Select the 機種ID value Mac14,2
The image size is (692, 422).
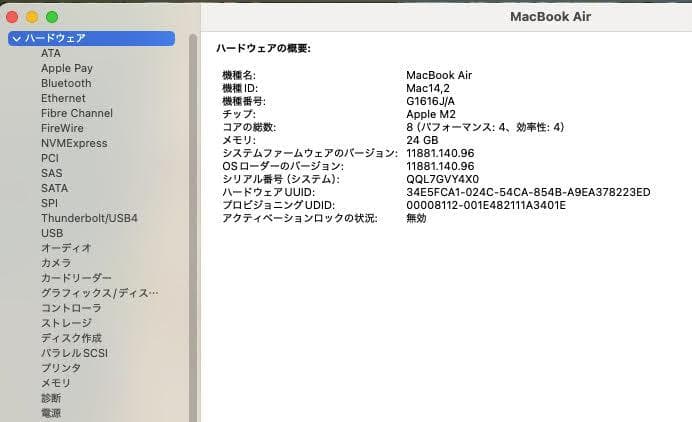428,88
